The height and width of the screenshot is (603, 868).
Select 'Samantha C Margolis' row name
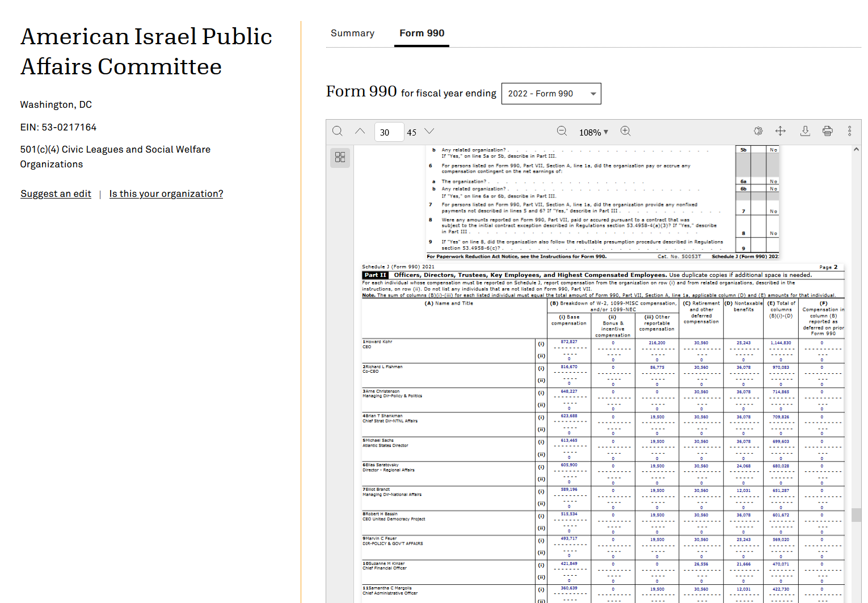[x=389, y=588]
